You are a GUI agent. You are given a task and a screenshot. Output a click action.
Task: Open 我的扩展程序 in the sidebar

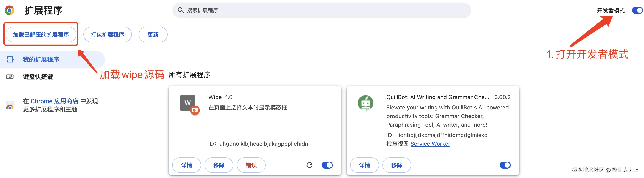[x=52, y=59]
